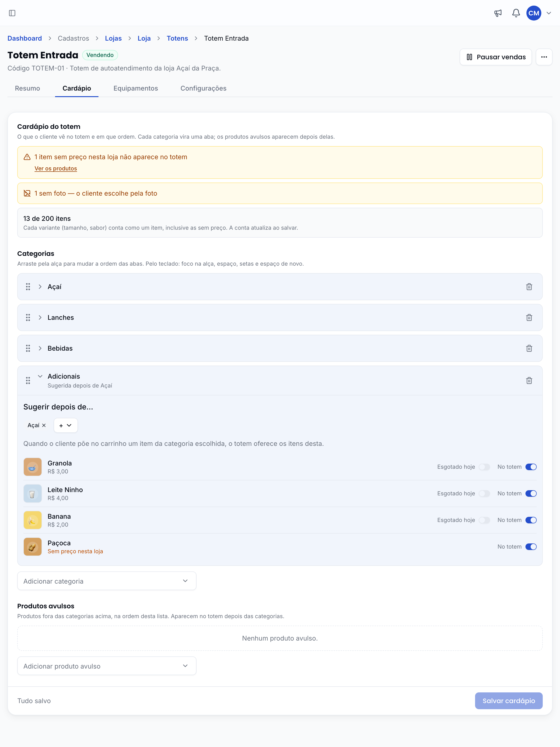The image size is (560, 747).
Task: Open the notifications bell
Action: point(516,13)
